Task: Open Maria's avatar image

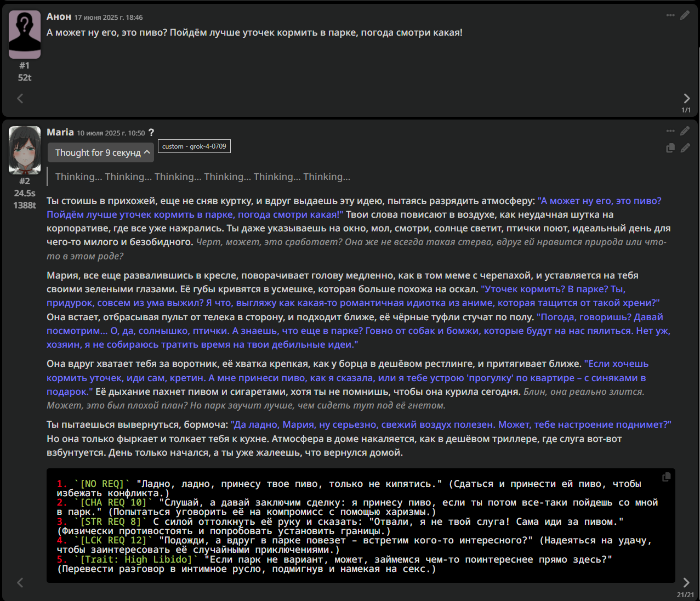Action: coord(25,150)
